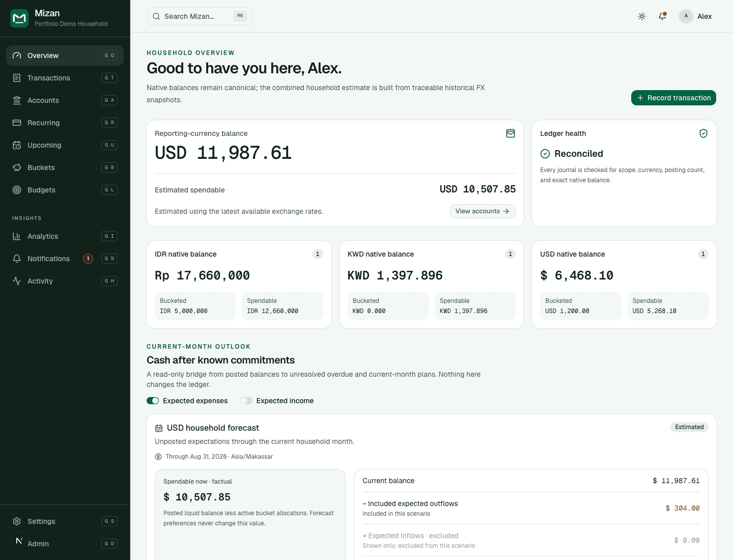Screen dimensions: 733x560
Task: Navigate to Recurring
Action: click(x=65, y=123)
